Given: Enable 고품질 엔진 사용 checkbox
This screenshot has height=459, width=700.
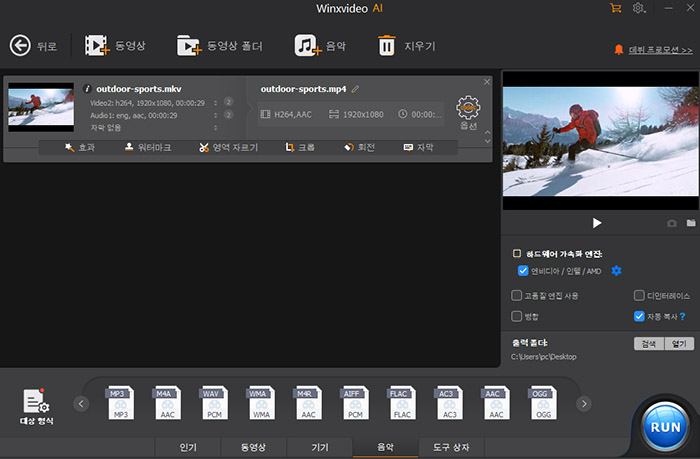Looking at the screenshot, I should 517,296.
